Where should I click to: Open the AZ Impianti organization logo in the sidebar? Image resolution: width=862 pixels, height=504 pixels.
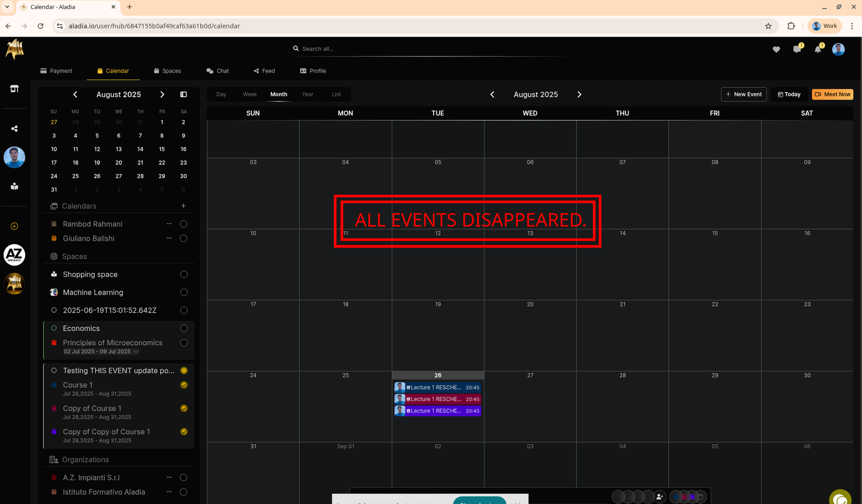point(15,255)
